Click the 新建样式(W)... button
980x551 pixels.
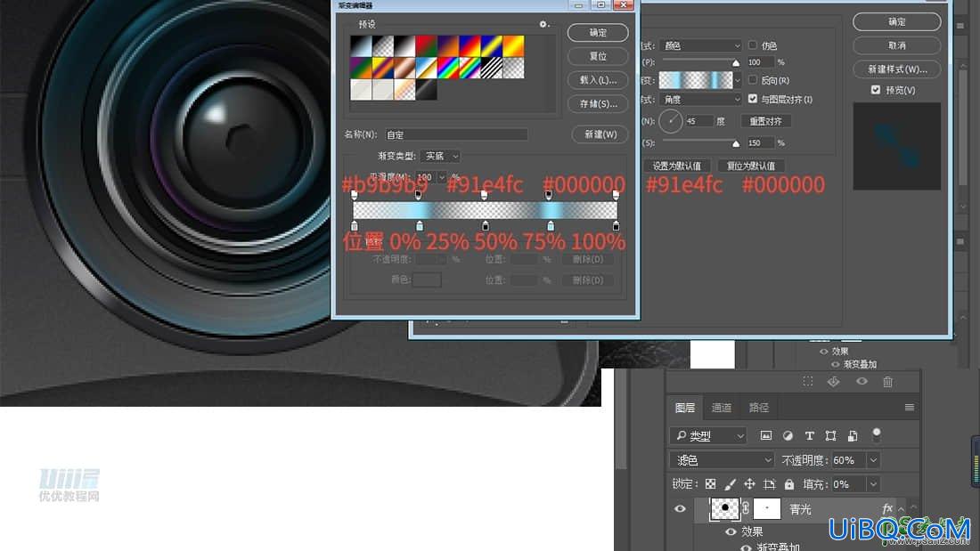pos(896,69)
